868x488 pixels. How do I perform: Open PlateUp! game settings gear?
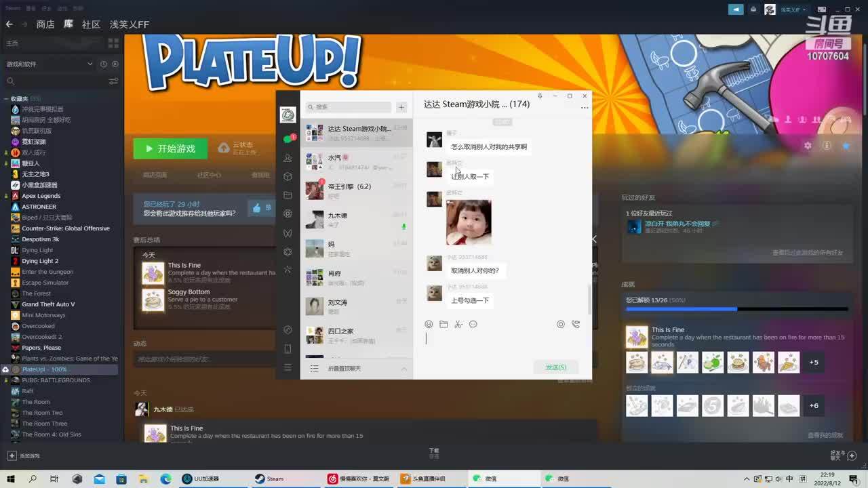point(808,146)
